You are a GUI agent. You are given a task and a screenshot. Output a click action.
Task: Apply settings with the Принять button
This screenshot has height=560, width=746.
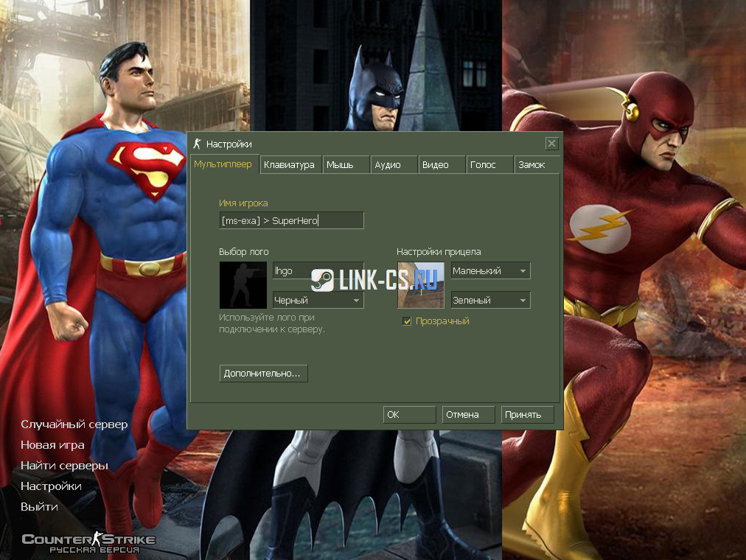point(526,415)
